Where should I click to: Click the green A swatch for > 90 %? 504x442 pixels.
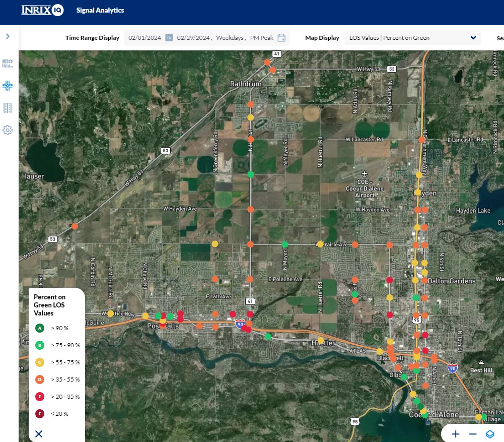(x=40, y=328)
